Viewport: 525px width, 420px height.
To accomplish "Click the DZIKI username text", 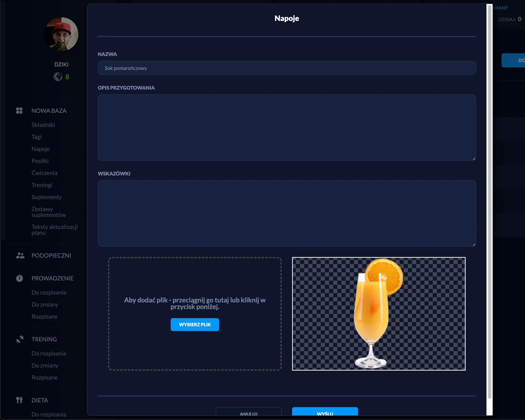I will [x=61, y=65].
